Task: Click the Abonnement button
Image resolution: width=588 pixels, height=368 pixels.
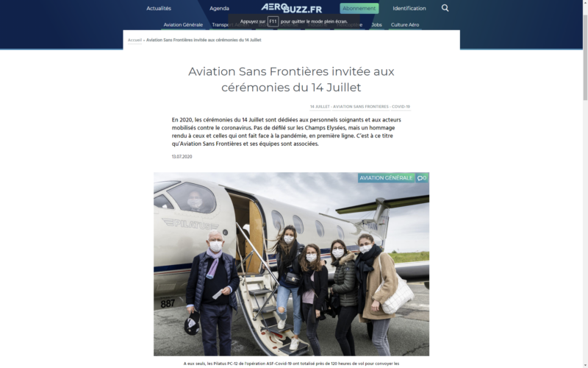Action: (x=359, y=8)
